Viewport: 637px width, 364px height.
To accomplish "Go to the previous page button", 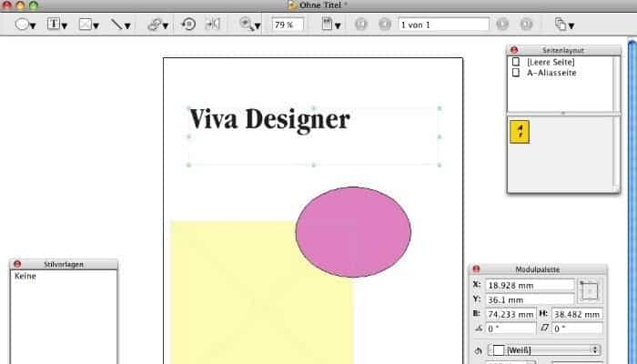I will [x=385, y=25].
